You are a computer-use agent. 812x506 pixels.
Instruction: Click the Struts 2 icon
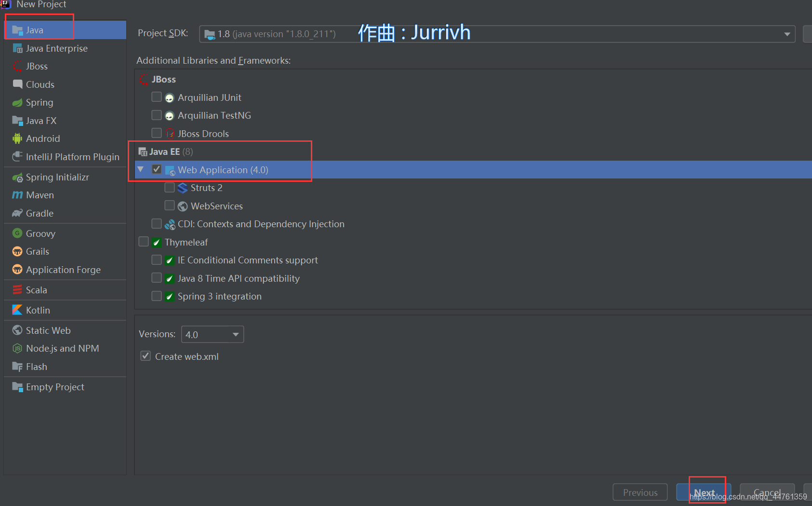[183, 188]
